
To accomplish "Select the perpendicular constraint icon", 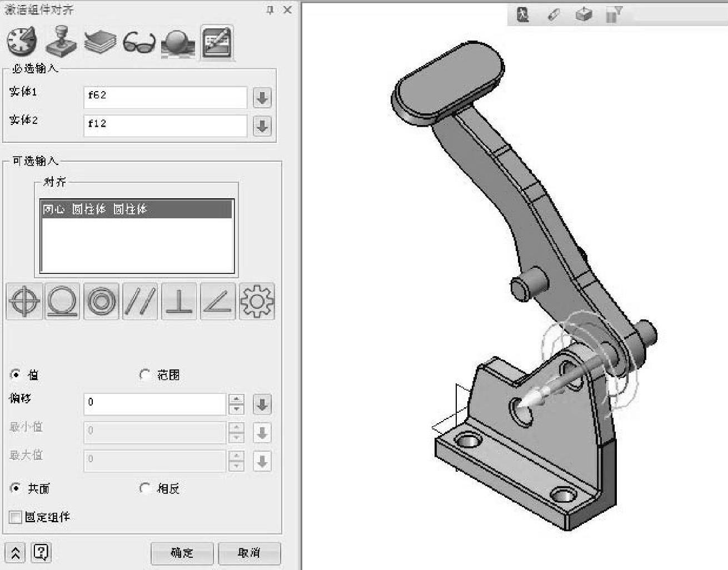I will (x=179, y=301).
